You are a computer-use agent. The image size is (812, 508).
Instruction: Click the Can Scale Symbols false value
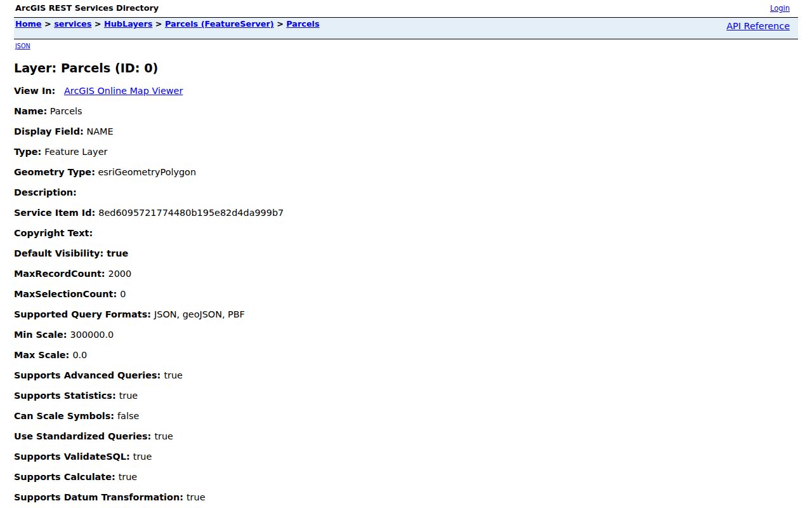pyautogui.click(x=128, y=416)
